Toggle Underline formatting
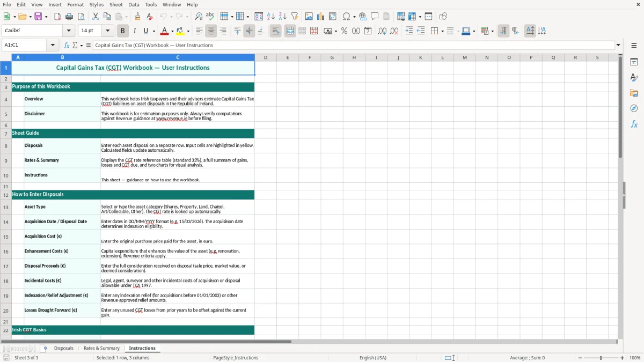This screenshot has height=362, width=644. (146, 31)
